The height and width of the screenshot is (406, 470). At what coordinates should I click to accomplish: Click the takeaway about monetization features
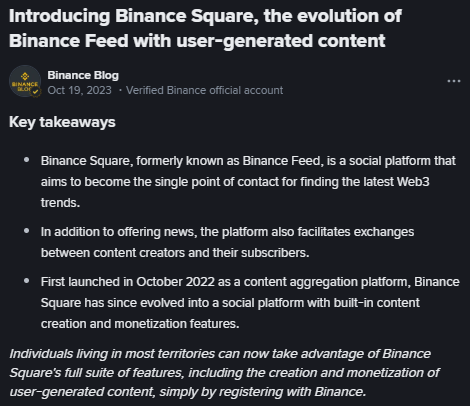tap(250, 303)
